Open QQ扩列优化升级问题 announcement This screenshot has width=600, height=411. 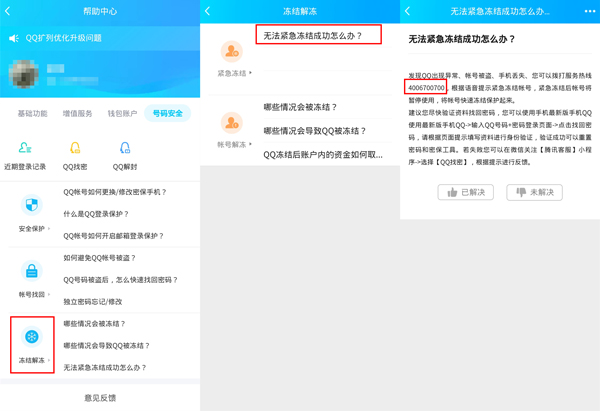(x=64, y=38)
